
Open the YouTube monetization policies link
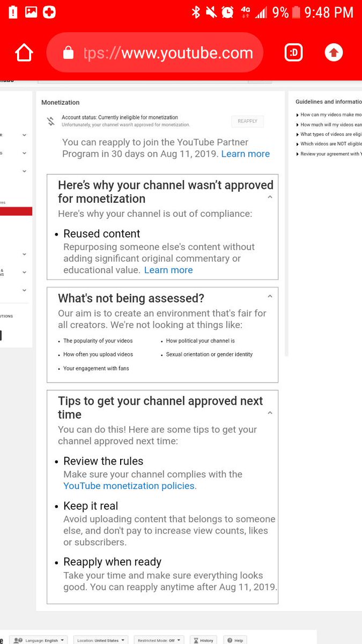tap(130, 486)
